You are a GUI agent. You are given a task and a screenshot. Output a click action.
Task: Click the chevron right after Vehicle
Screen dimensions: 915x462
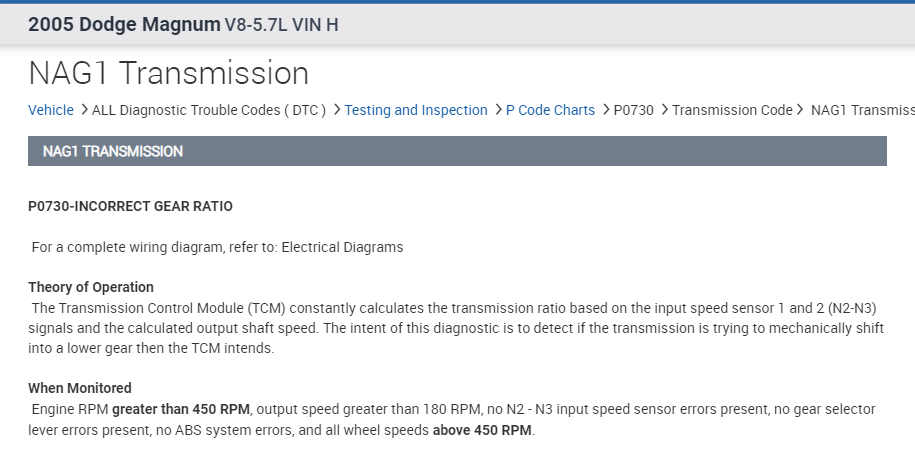[x=84, y=110]
